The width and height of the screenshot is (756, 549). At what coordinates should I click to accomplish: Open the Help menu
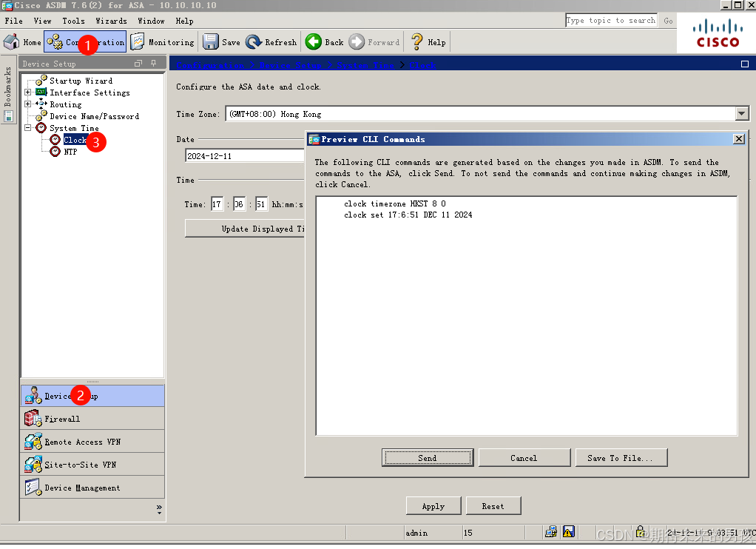[184, 21]
